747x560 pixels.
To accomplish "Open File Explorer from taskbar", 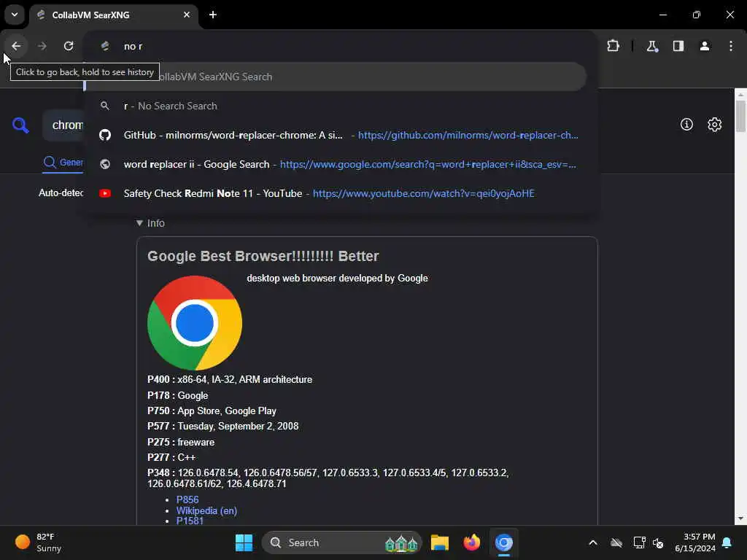I will tap(440, 542).
